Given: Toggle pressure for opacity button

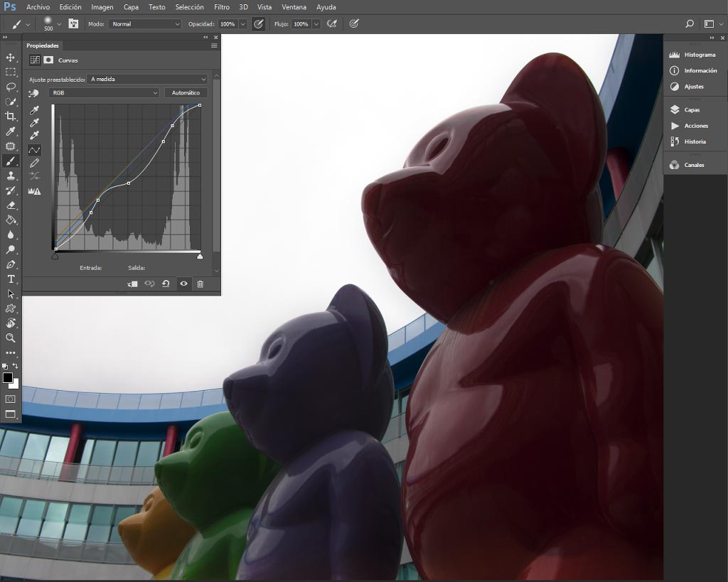Looking at the screenshot, I should coord(259,24).
